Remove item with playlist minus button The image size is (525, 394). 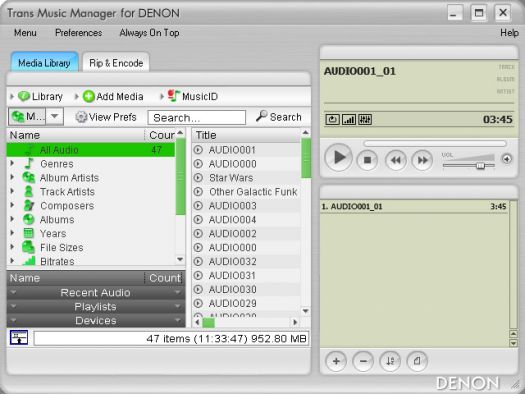coord(363,361)
